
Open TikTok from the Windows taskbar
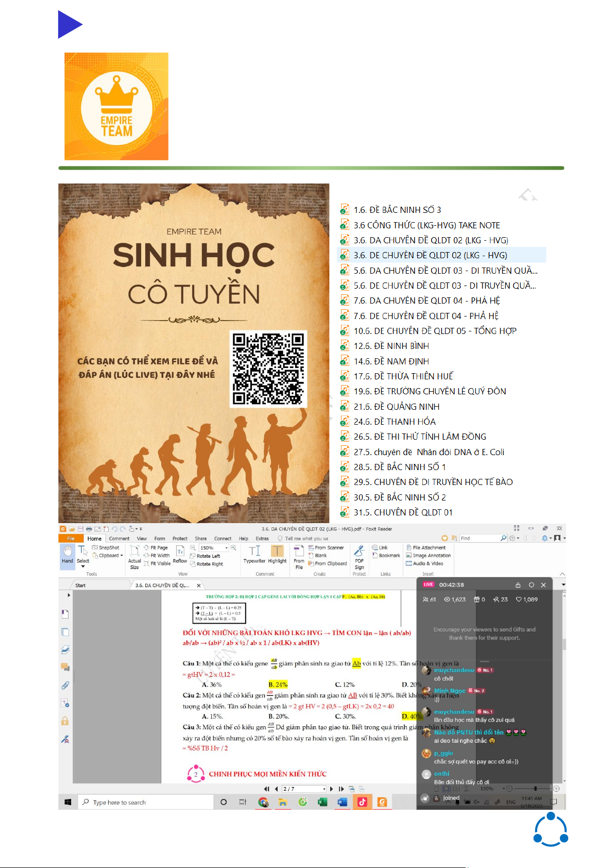pos(362,802)
